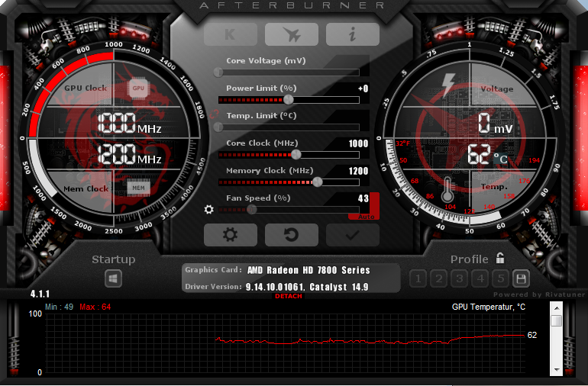Open settings with the gear button
Image resolution: width=588 pixels, height=386 pixels.
(x=231, y=235)
